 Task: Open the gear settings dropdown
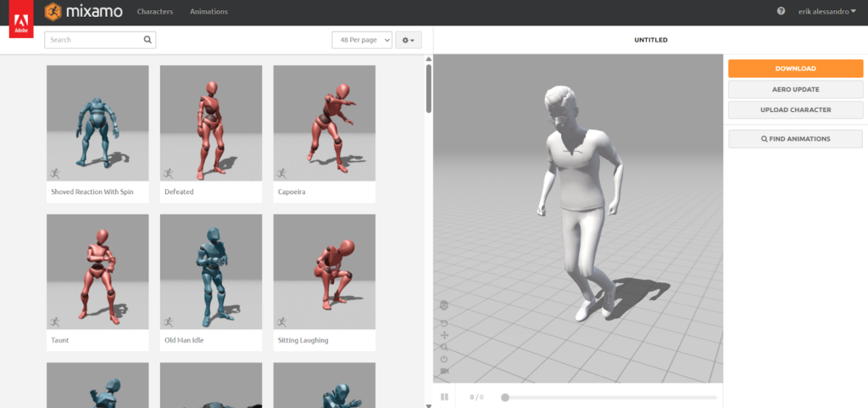point(409,40)
